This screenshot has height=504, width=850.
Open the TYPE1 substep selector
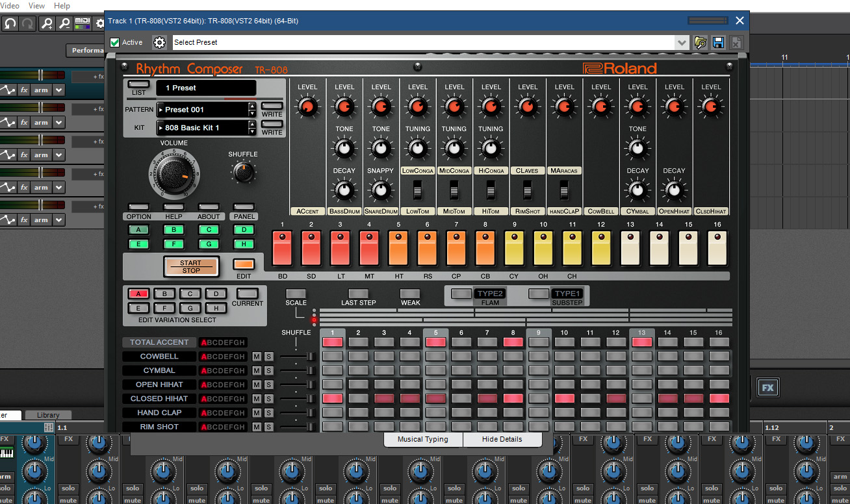567,294
